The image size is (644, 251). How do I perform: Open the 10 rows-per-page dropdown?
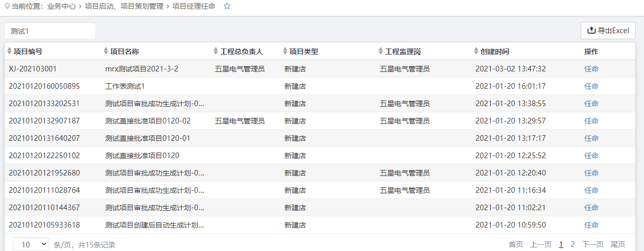31,244
